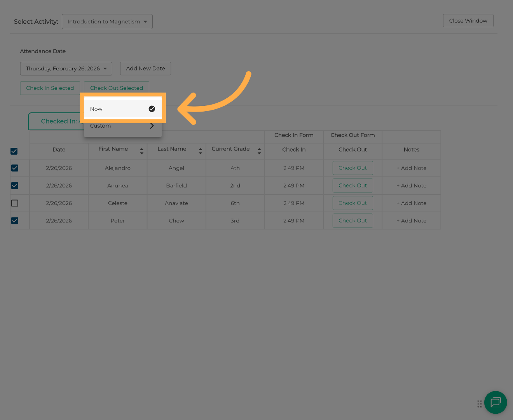
Task: Add a note for Celeste
Action: (x=411, y=203)
